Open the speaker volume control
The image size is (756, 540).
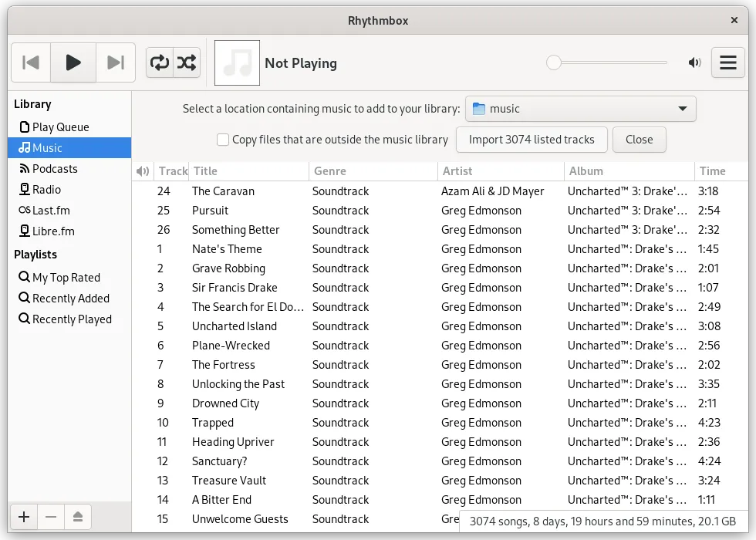694,62
